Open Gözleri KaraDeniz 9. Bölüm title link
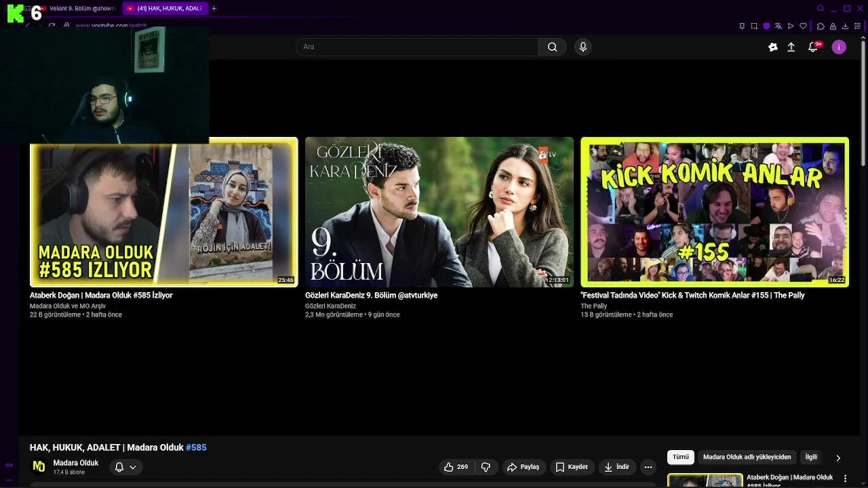 point(371,296)
